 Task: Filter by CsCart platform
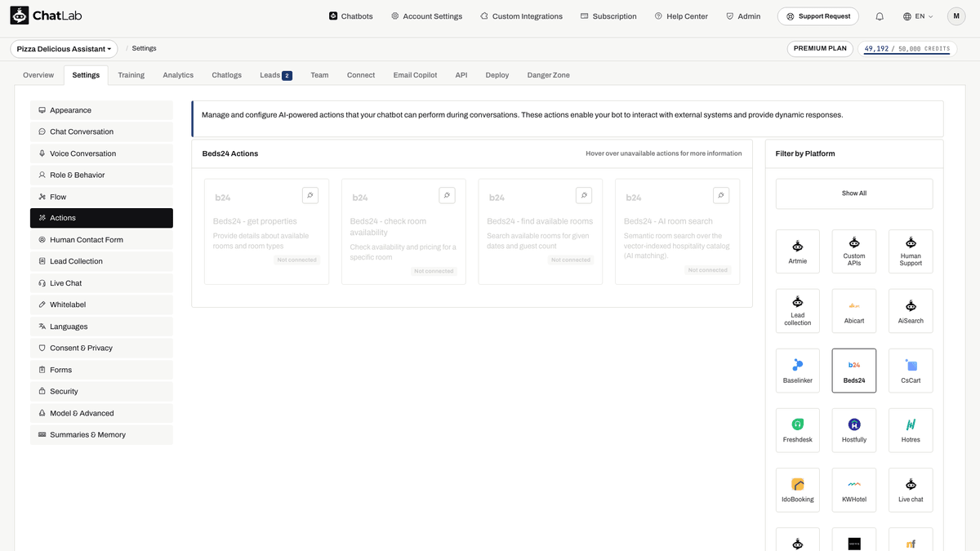pyautogui.click(x=911, y=371)
